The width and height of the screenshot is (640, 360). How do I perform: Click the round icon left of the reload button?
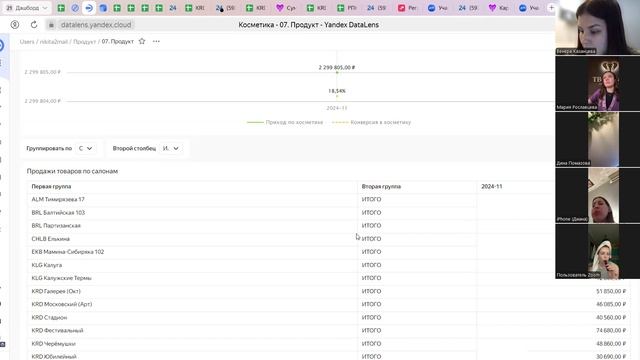(15, 25)
